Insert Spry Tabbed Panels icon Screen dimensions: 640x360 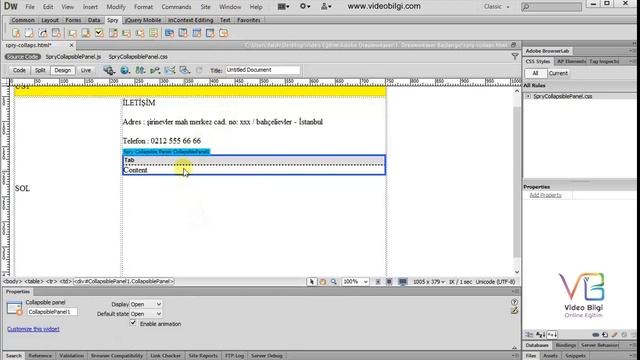(183, 33)
